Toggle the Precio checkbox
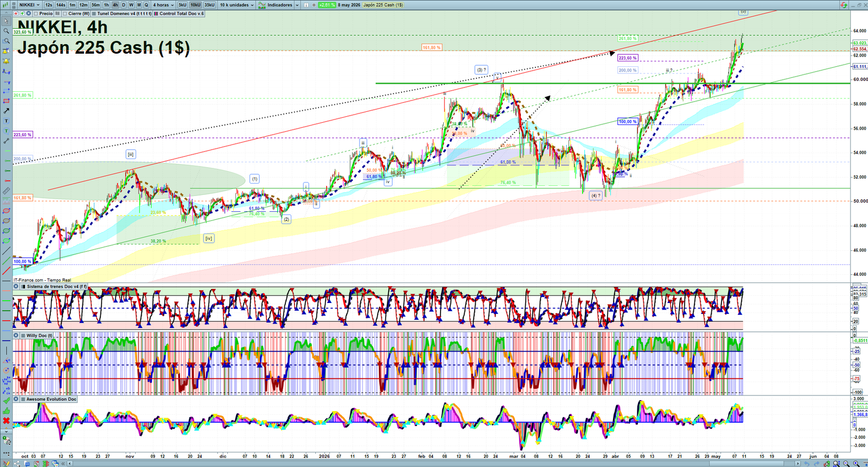 pos(36,13)
